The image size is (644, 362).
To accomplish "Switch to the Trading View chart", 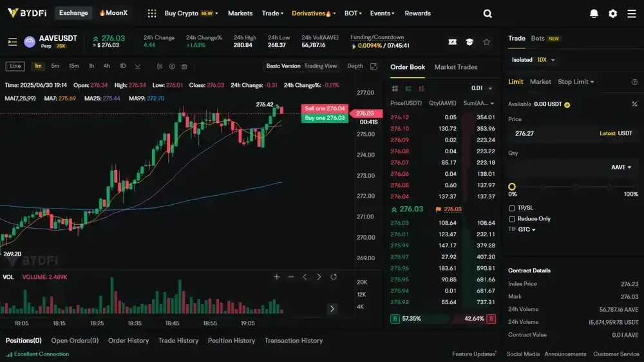I will (320, 66).
